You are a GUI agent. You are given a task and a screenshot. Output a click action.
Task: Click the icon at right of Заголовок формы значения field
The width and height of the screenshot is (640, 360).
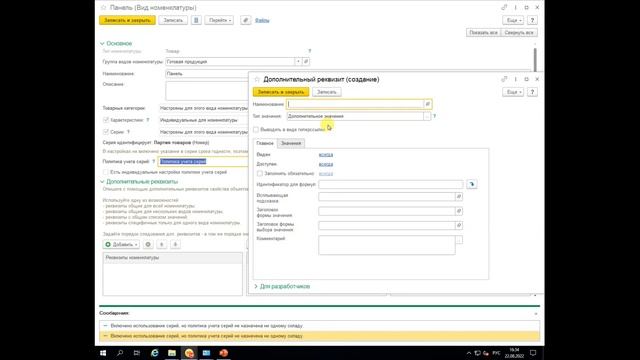pyautogui.click(x=459, y=211)
